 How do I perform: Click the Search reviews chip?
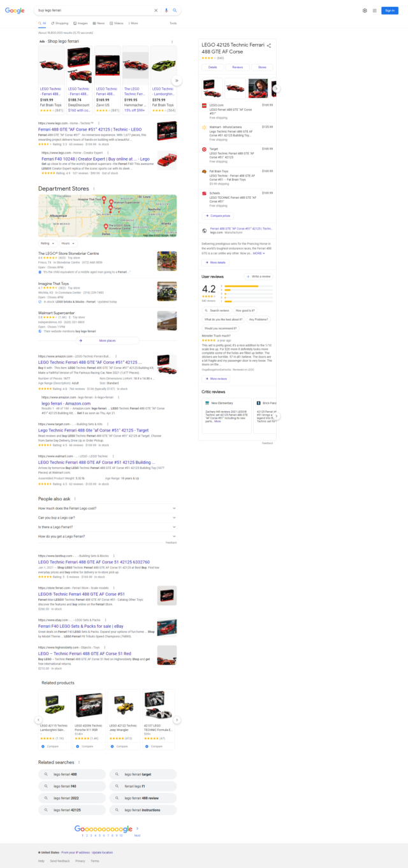pos(217,310)
